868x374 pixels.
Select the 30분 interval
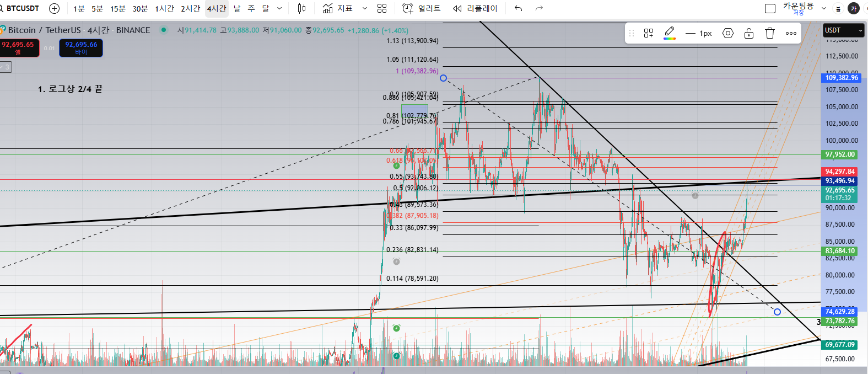(x=140, y=8)
